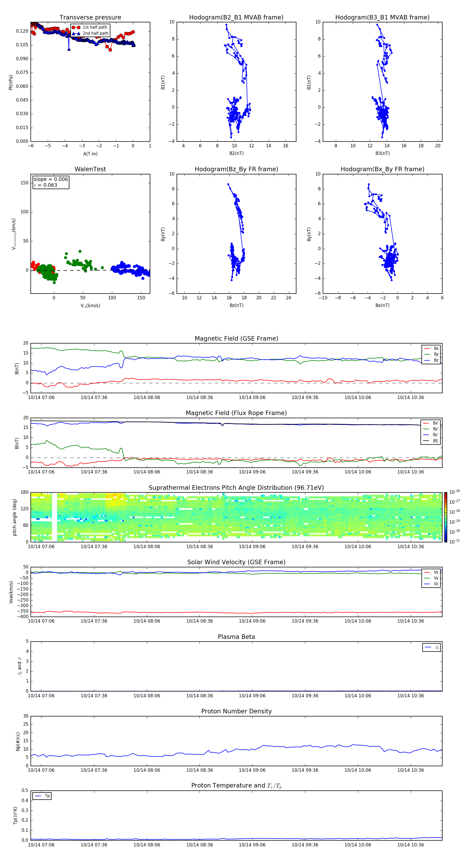
Task: Click the 'B3(nT)' x-axis label
Action: tap(382, 153)
